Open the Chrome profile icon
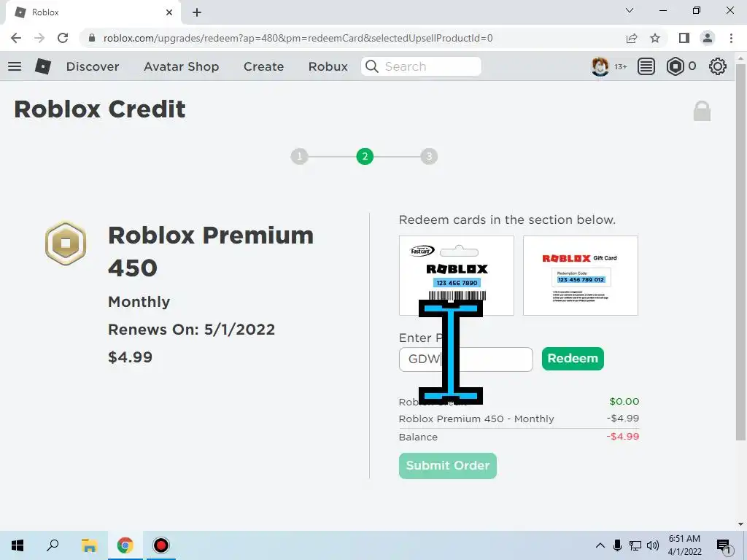The height and width of the screenshot is (560, 747). 708,38
